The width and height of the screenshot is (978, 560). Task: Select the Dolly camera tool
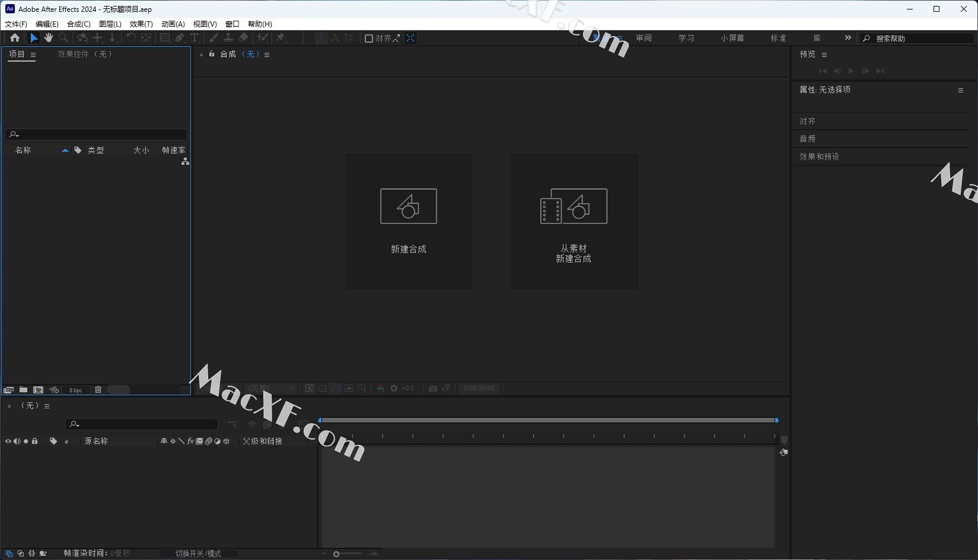click(112, 38)
